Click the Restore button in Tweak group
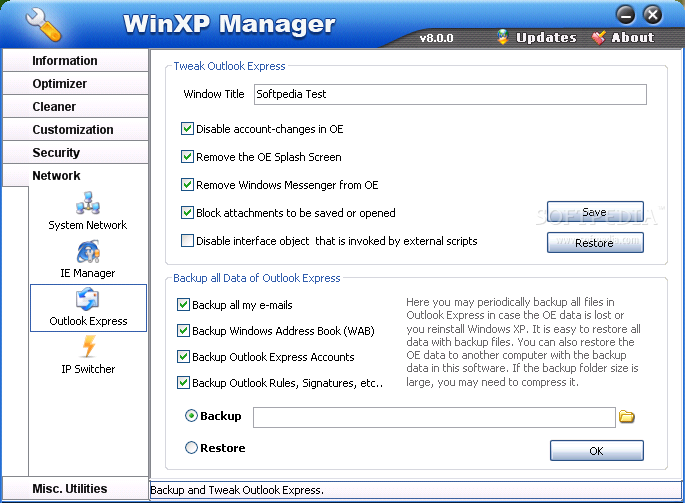This screenshot has height=503, width=685. click(595, 243)
